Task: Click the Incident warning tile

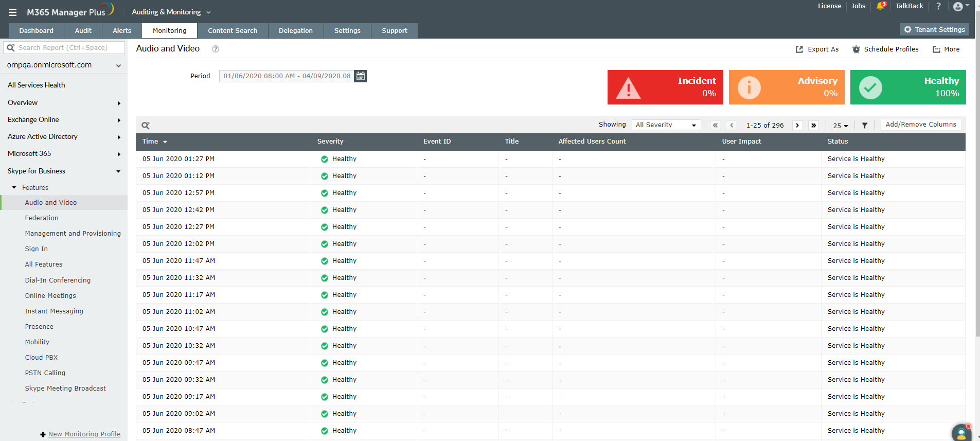Action: pos(665,87)
